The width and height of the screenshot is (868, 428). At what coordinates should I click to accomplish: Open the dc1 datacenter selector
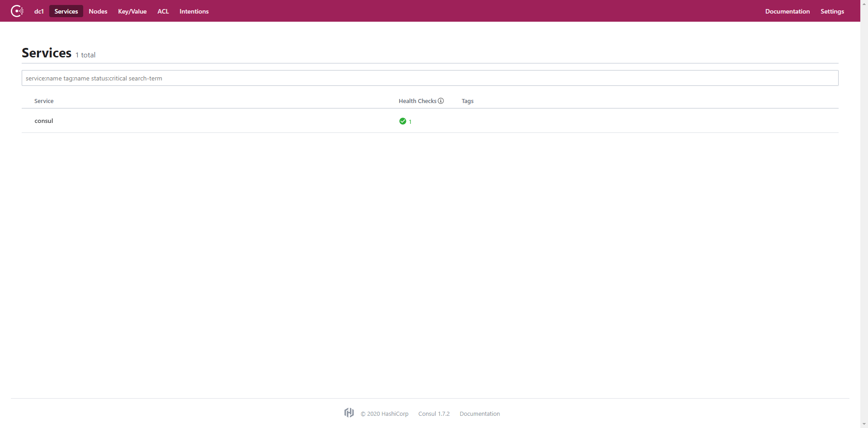pos(39,11)
